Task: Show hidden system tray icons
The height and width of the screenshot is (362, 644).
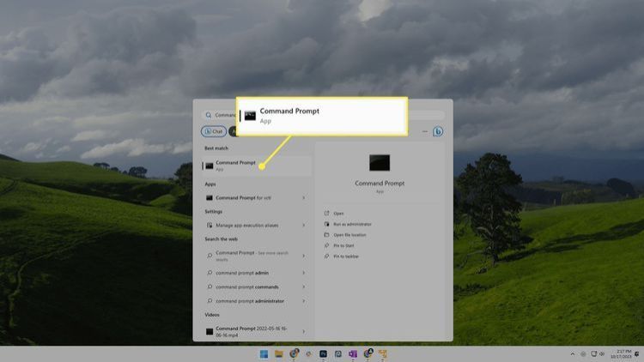Action: (573, 353)
